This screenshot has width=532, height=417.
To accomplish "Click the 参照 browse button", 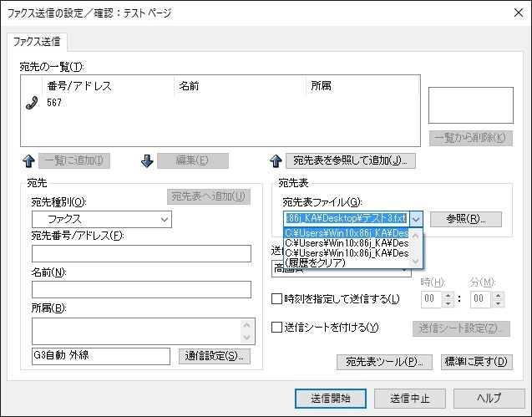I will [x=466, y=219].
